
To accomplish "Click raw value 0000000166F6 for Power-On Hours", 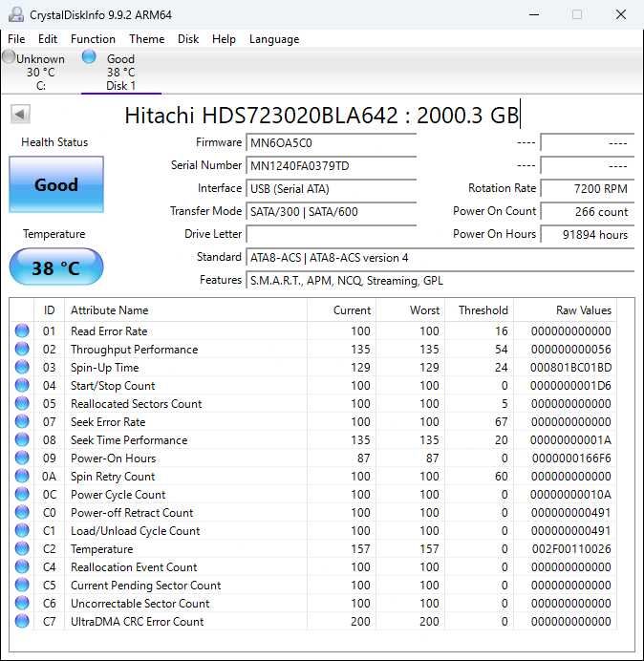I will 571,458.
